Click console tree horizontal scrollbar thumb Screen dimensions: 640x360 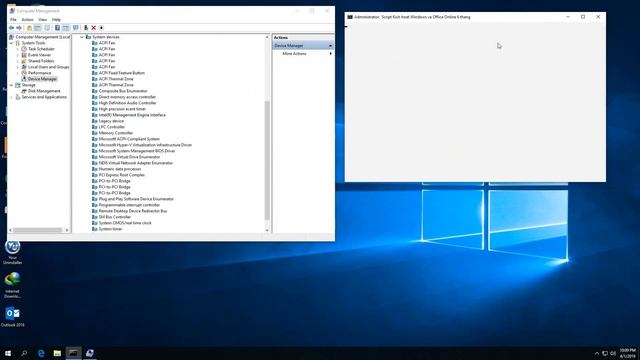pos(37,230)
